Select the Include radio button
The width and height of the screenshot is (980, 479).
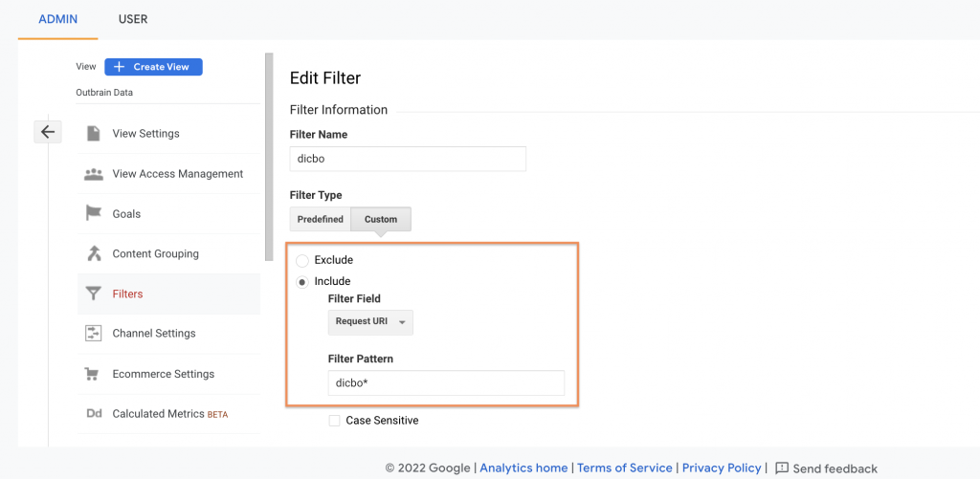(302, 282)
